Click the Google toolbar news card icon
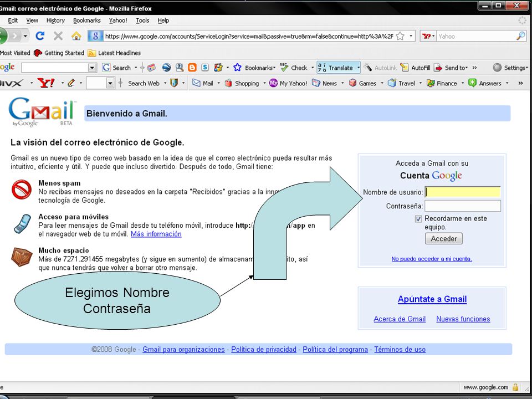Viewport: 532px width, 399px height. (151, 68)
